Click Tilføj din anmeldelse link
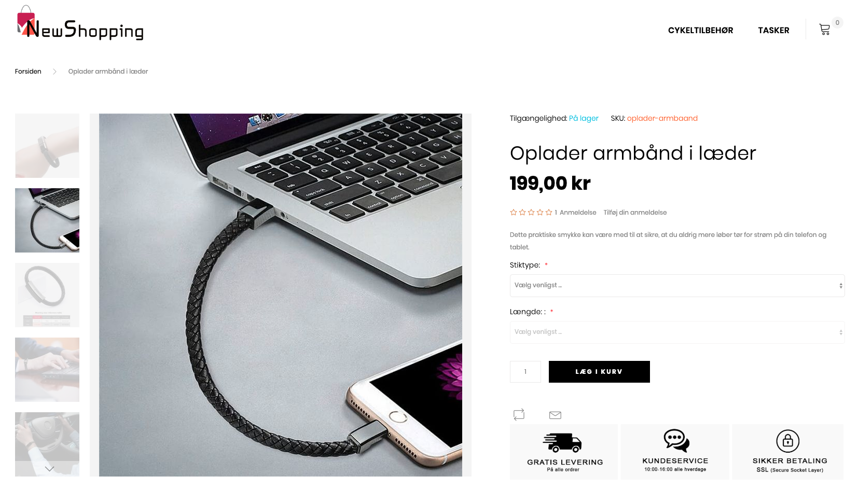The image size is (858, 504). (x=635, y=213)
